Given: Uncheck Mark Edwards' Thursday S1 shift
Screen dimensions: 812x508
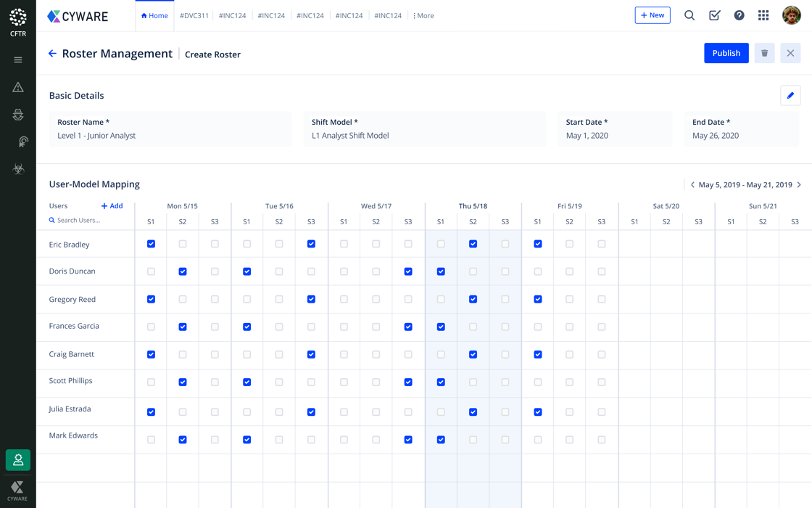Looking at the screenshot, I should click(x=441, y=440).
